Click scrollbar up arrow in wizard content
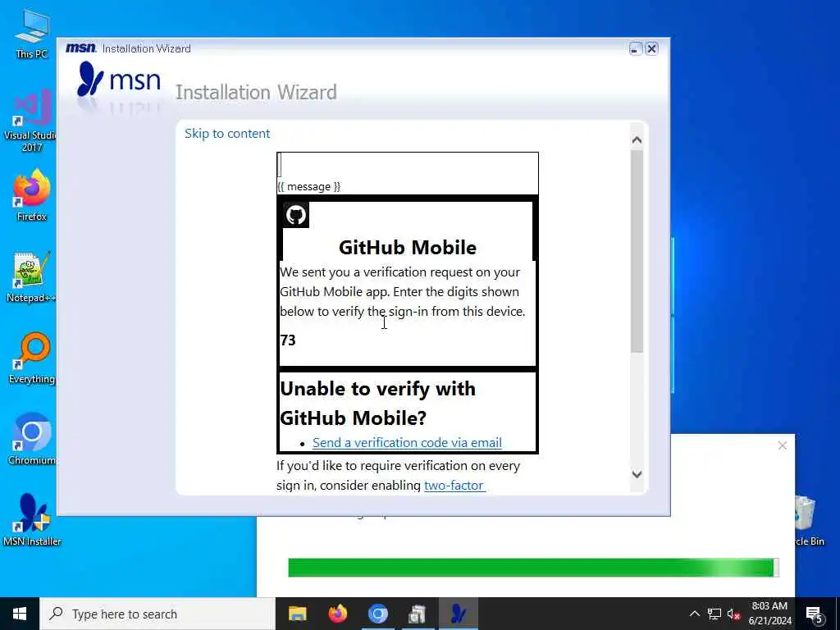Viewport: 840px width, 630px height. pos(637,139)
